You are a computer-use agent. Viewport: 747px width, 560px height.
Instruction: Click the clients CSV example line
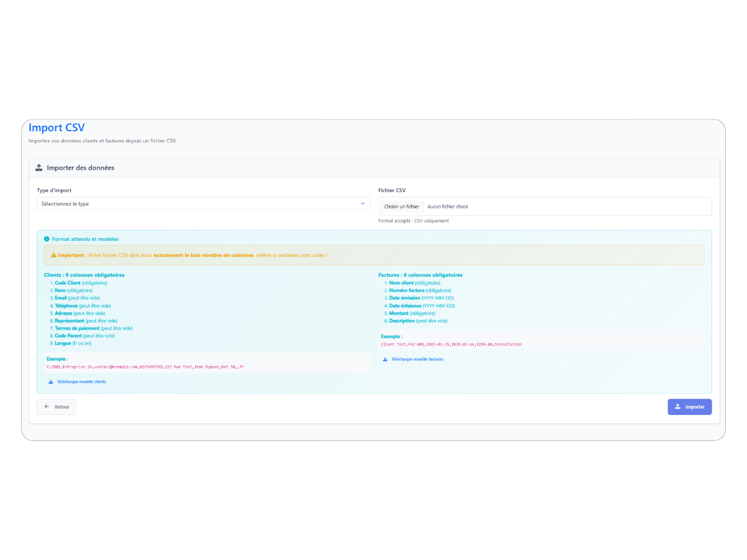tap(144, 366)
